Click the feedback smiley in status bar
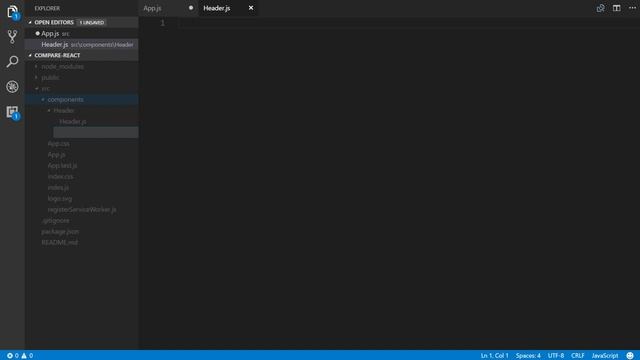The height and width of the screenshot is (360, 640). (630, 356)
